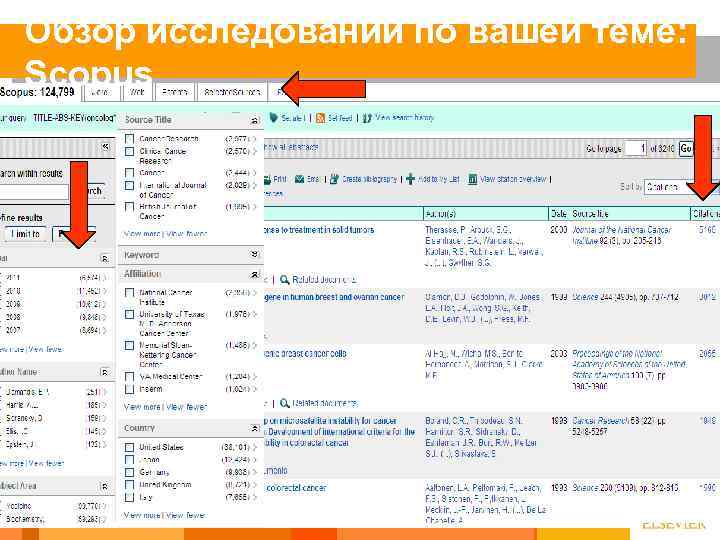Click the Save search icon

coord(273,118)
